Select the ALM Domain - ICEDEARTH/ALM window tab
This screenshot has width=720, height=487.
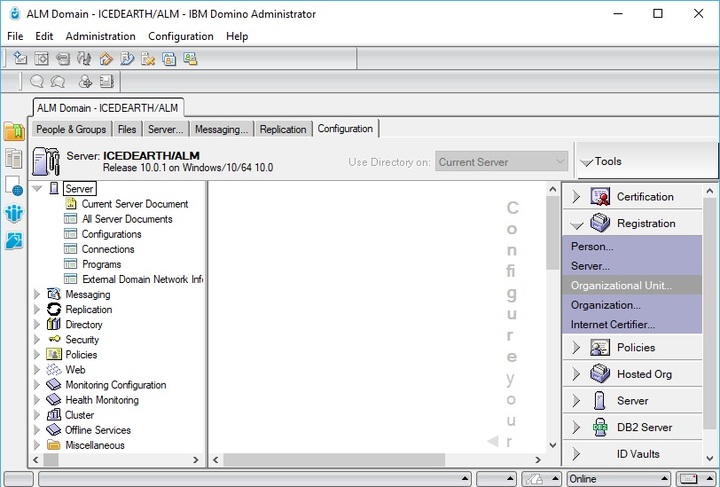(x=108, y=108)
